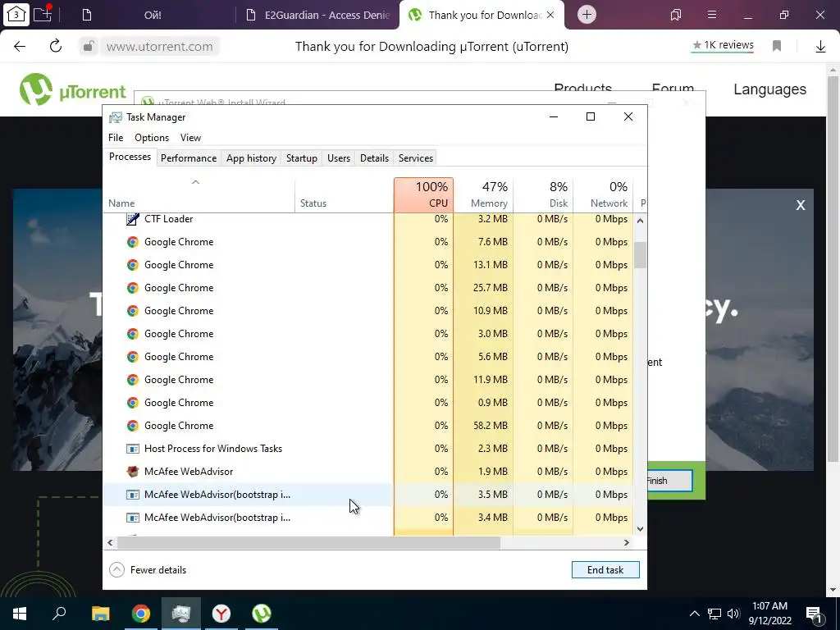
Task: Sort processes by Memory column
Action: click(483, 195)
